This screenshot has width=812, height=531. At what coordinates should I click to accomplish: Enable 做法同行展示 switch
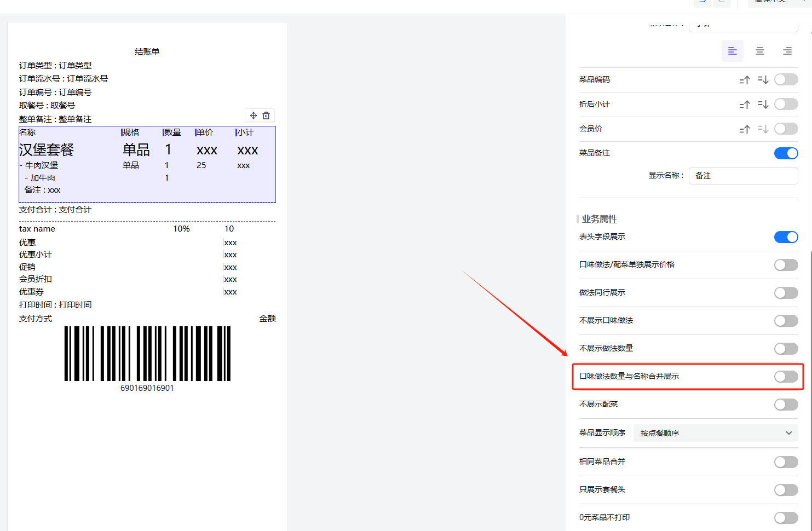[x=786, y=293]
